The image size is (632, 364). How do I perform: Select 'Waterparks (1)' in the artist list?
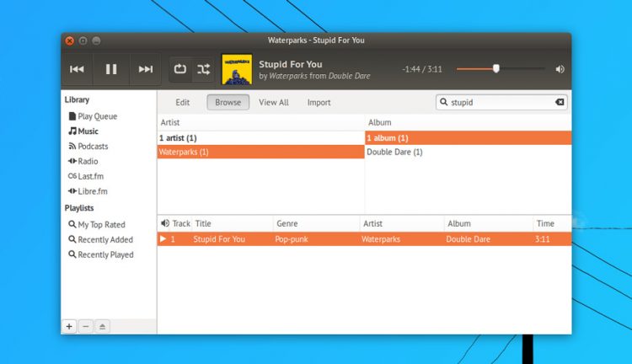click(x=260, y=152)
